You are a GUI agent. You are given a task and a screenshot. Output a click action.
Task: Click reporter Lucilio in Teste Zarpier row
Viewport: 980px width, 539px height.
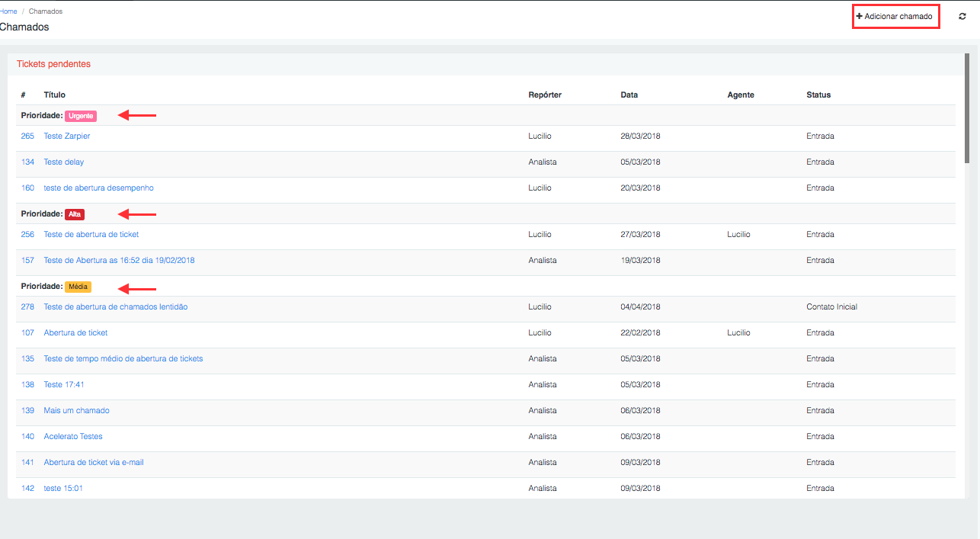point(540,136)
